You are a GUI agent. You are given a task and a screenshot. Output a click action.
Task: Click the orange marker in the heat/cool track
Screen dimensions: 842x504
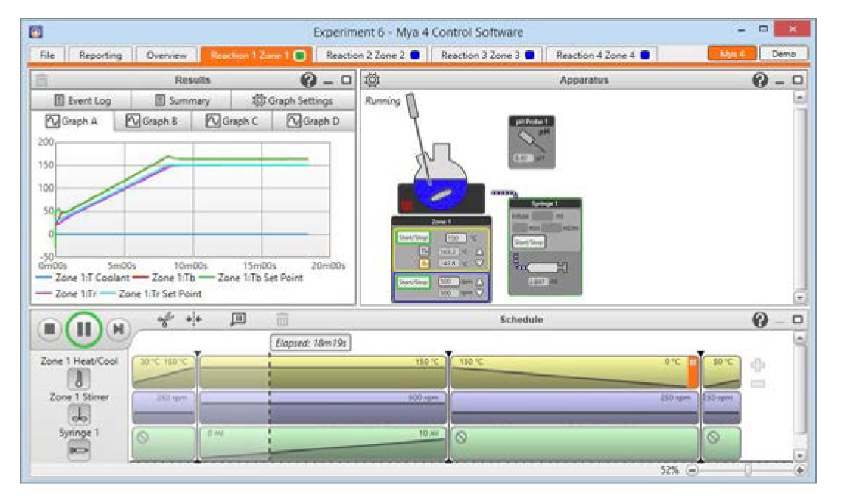pos(693,372)
